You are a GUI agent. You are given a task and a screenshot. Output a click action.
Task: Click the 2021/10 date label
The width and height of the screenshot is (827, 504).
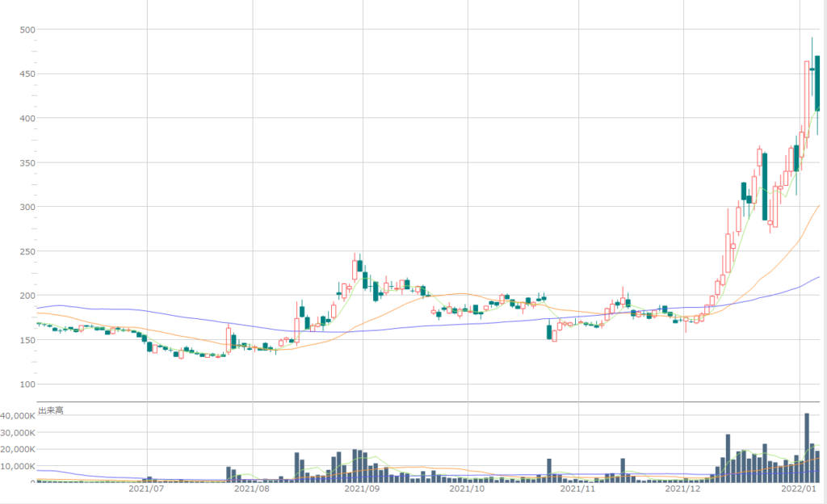(467, 489)
